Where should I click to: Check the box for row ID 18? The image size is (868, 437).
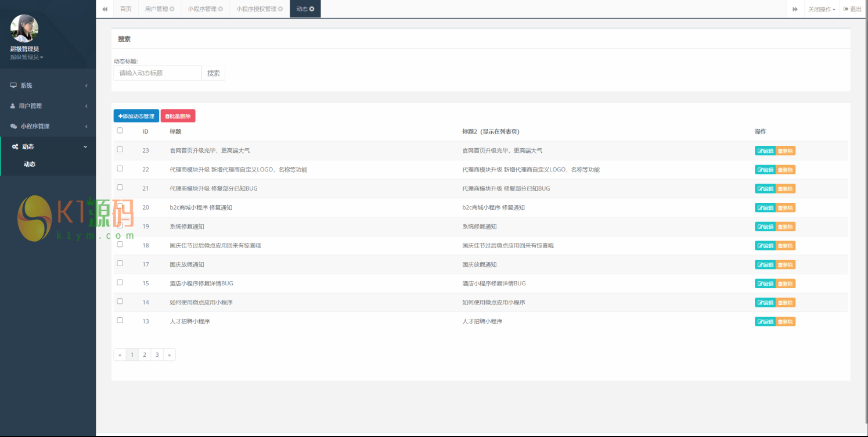click(120, 245)
